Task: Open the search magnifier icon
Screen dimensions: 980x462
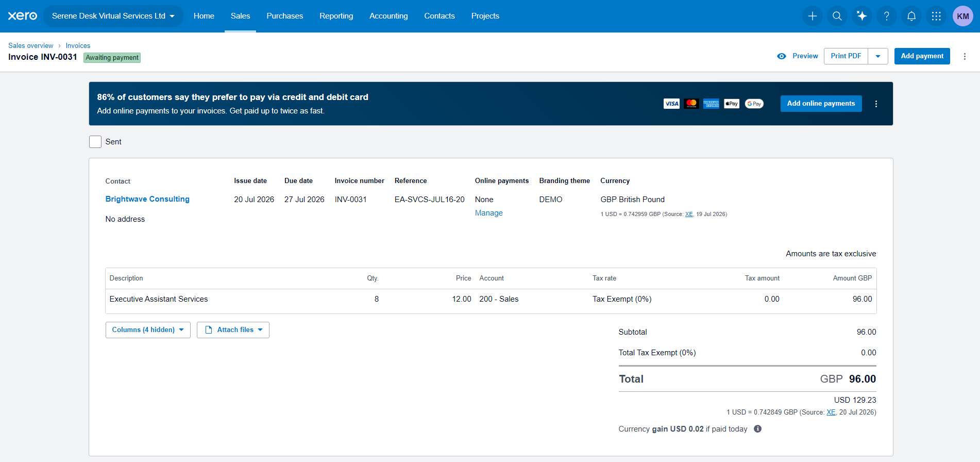Action: coord(837,16)
